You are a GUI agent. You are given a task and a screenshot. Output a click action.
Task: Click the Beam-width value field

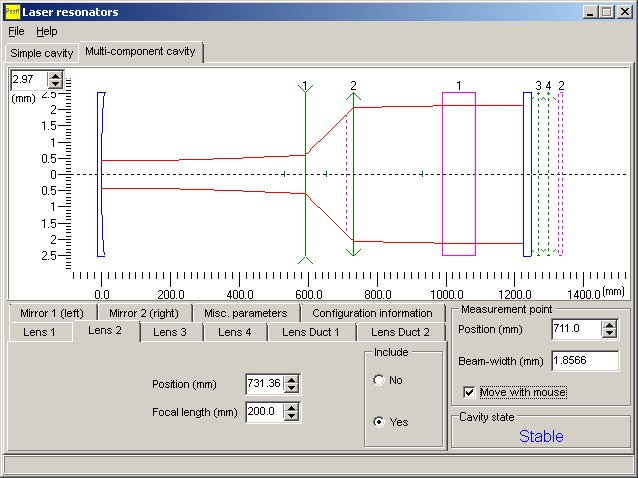pyautogui.click(x=585, y=360)
